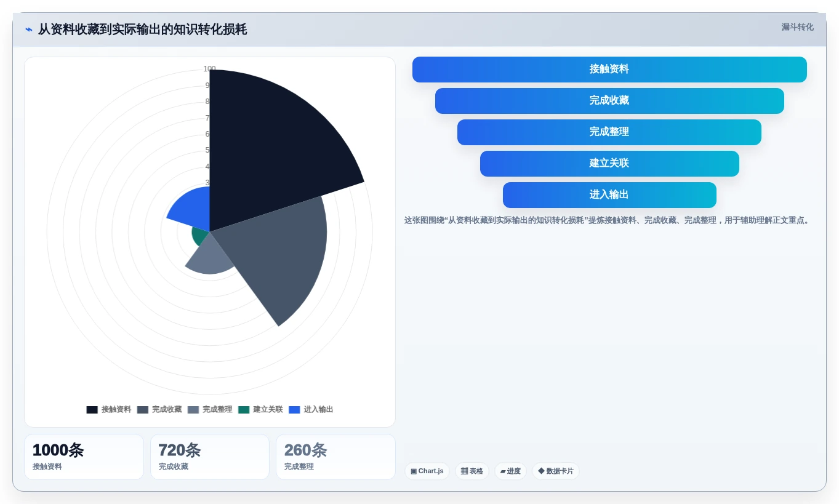This screenshot has width=839, height=504.
Task: Click the 表格 tag chip
Action: (472, 471)
